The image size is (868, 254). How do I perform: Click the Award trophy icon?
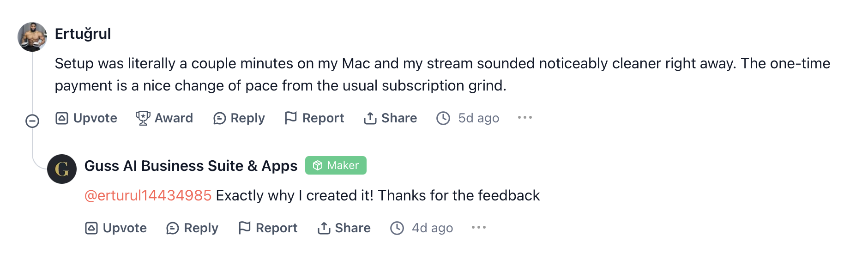click(x=143, y=118)
